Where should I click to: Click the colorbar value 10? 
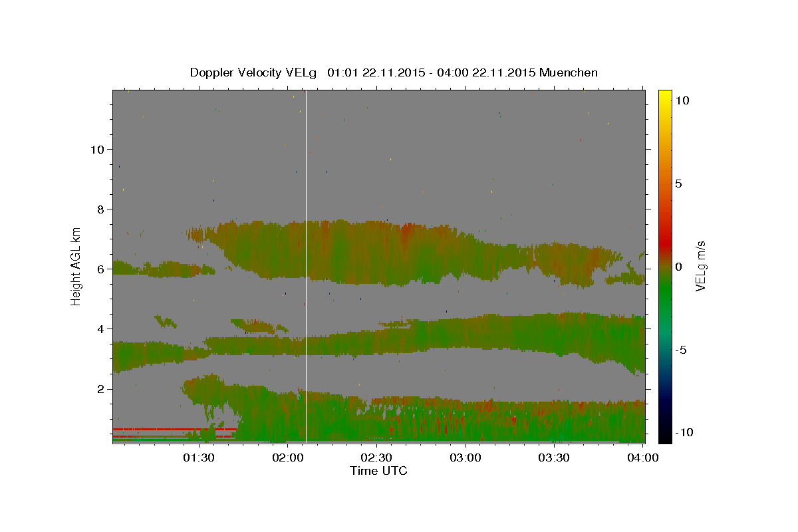point(682,100)
